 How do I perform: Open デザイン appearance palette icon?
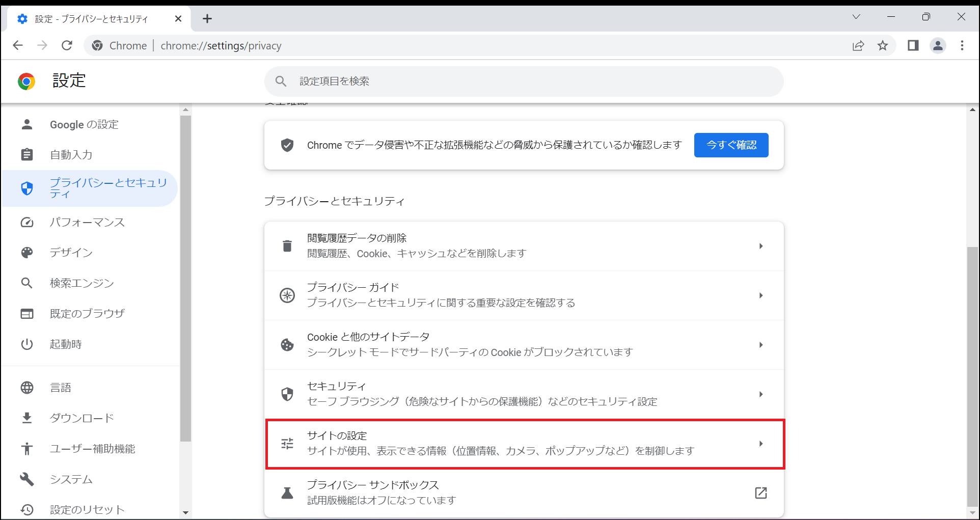pyautogui.click(x=26, y=252)
